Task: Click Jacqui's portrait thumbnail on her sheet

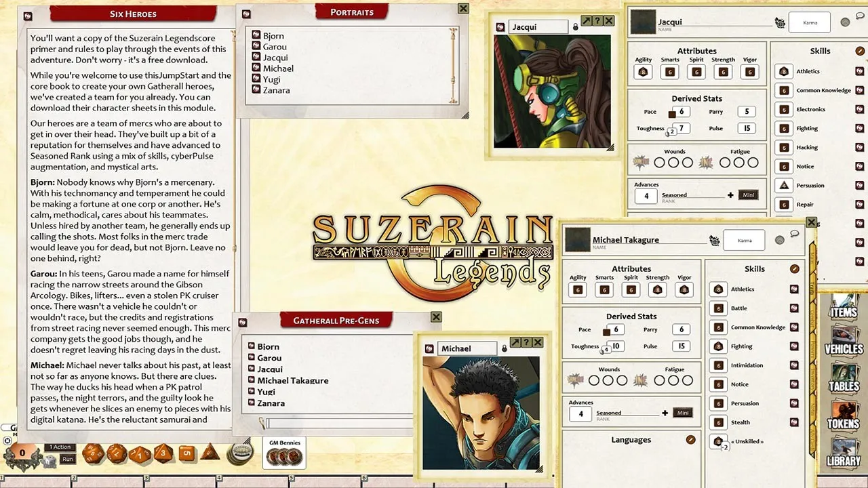Action: [x=643, y=22]
